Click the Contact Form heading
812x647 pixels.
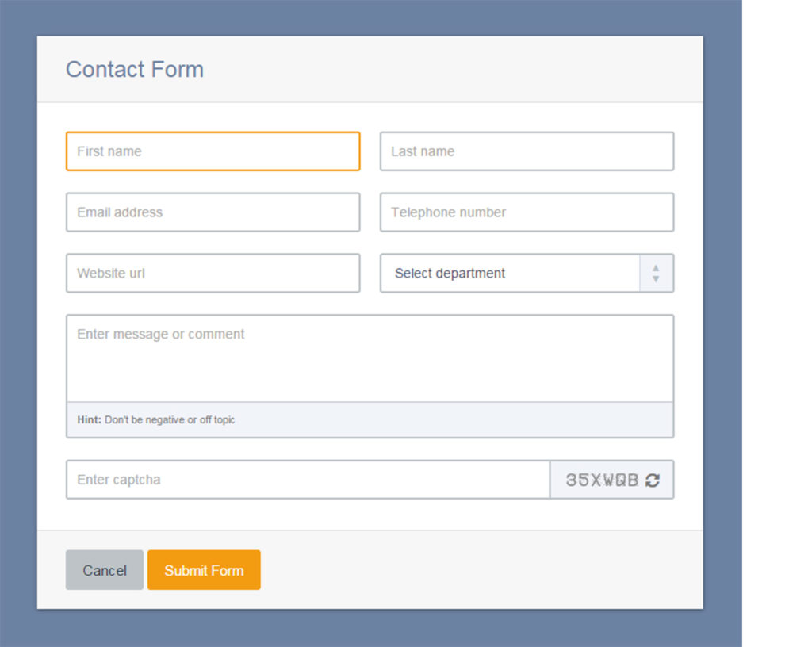(135, 69)
